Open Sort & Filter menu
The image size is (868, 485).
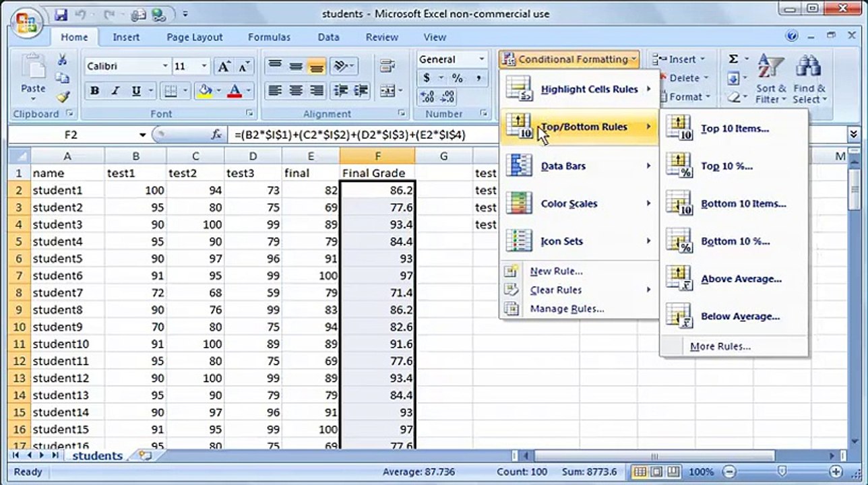tap(771, 79)
